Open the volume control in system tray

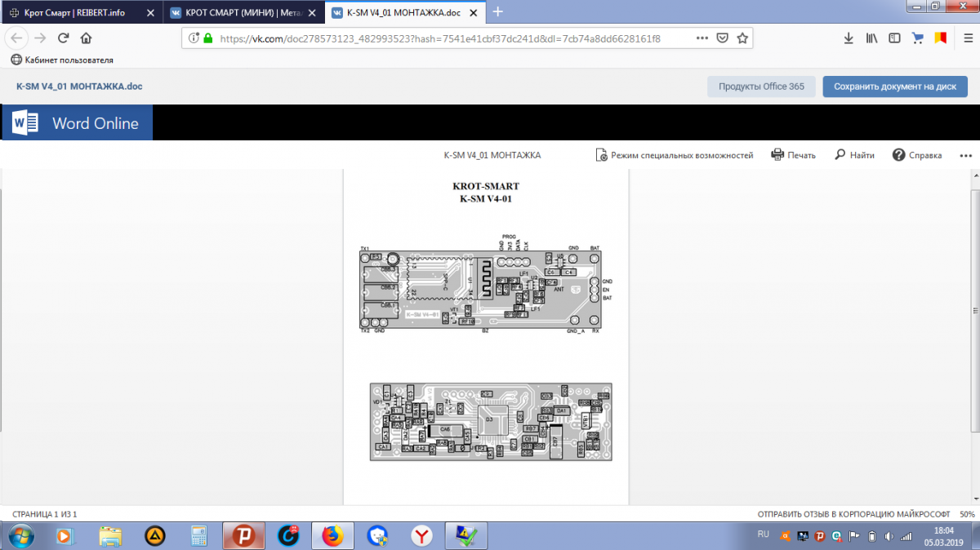click(x=888, y=536)
